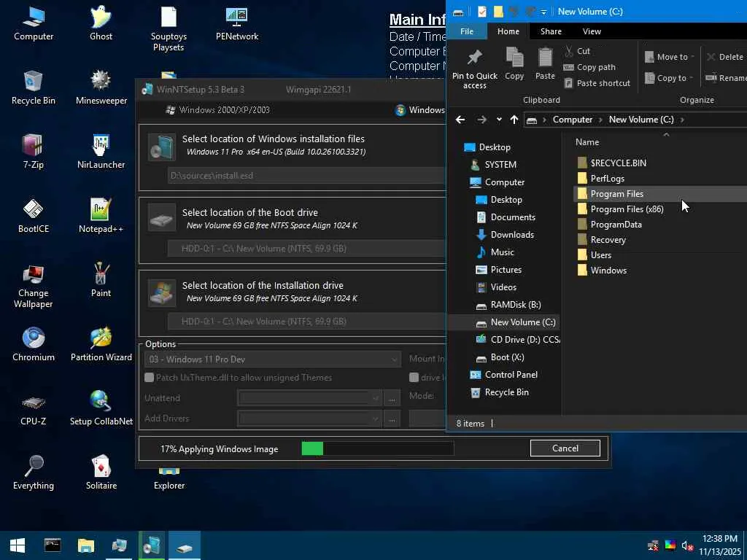Launch Paint from the desktop
Screen dimensions: 747x560
pyautogui.click(x=101, y=279)
